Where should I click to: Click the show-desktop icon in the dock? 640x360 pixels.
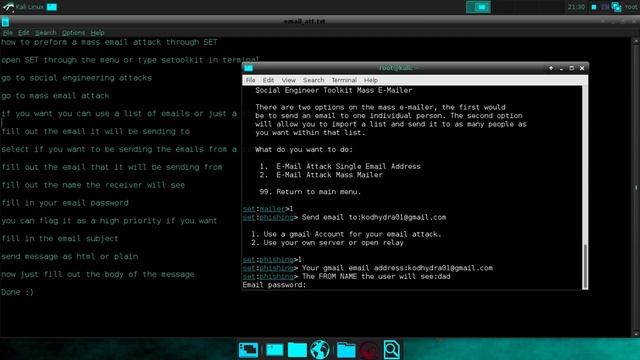(x=248, y=350)
